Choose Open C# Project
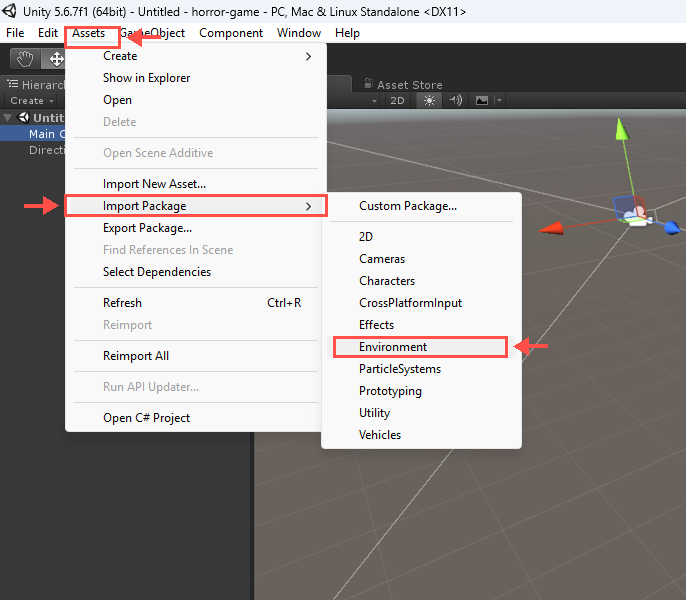This screenshot has width=686, height=600. 196,418
